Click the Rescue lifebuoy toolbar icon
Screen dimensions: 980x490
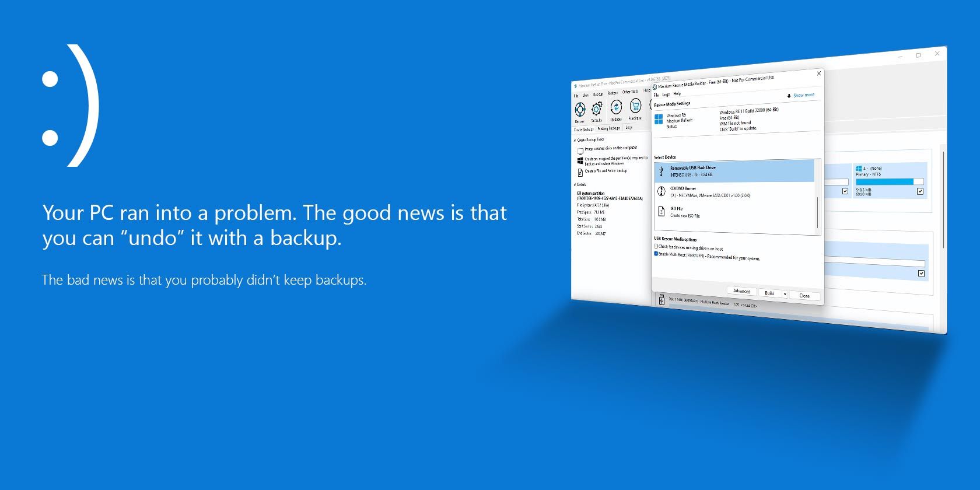coord(580,110)
